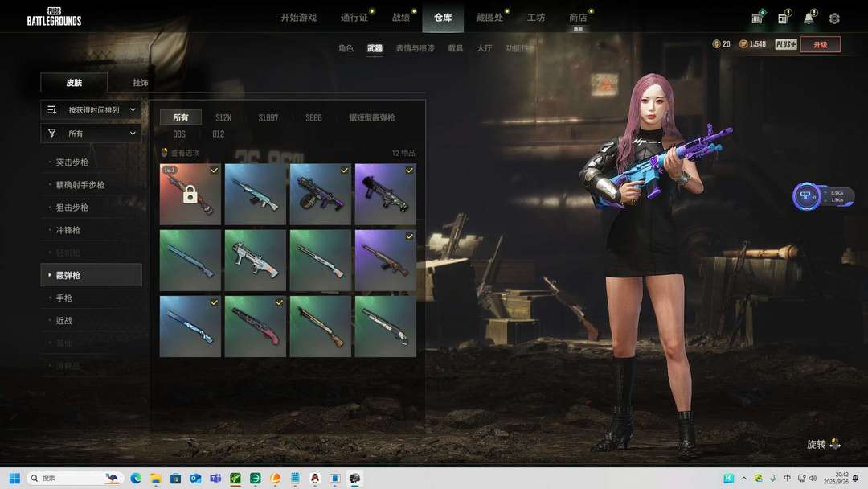Click the taskbar 搜索 search box

pyautogui.click(x=75, y=478)
